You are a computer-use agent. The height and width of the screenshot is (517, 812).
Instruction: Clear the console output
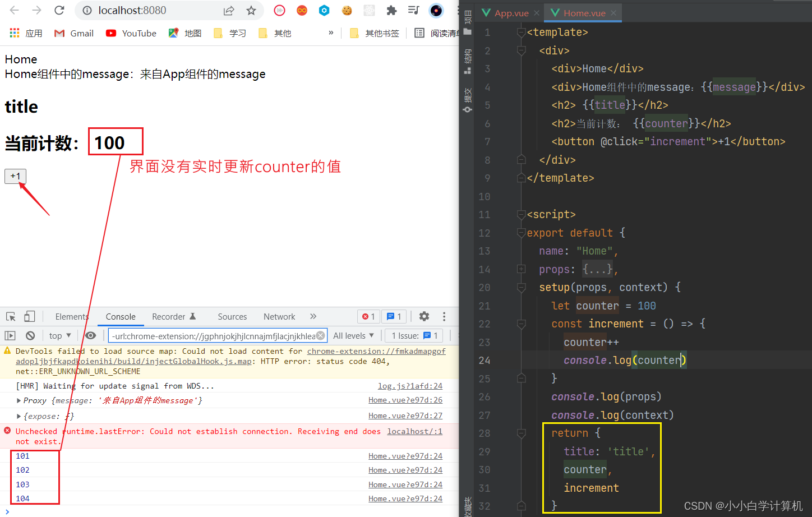point(30,335)
